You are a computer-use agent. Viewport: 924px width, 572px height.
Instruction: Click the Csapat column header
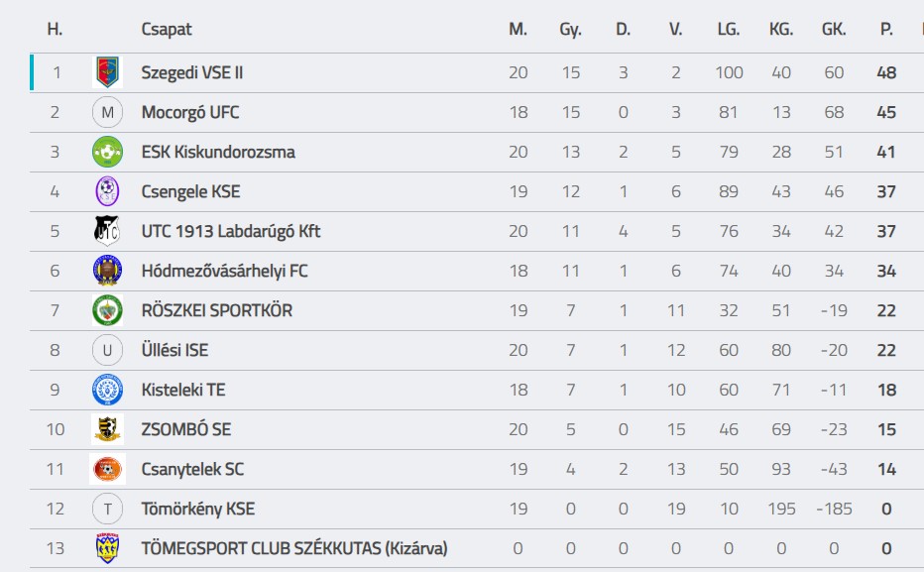167,30
